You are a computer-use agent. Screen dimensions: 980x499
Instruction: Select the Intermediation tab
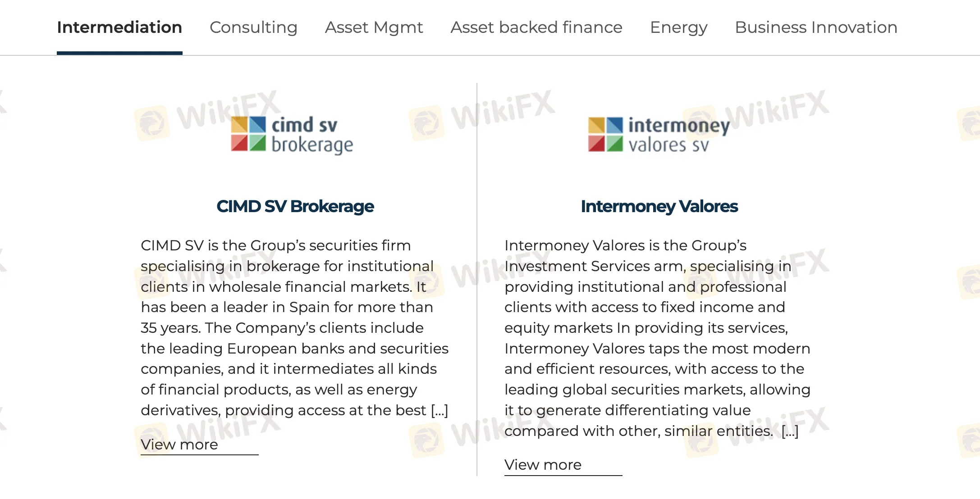[119, 27]
